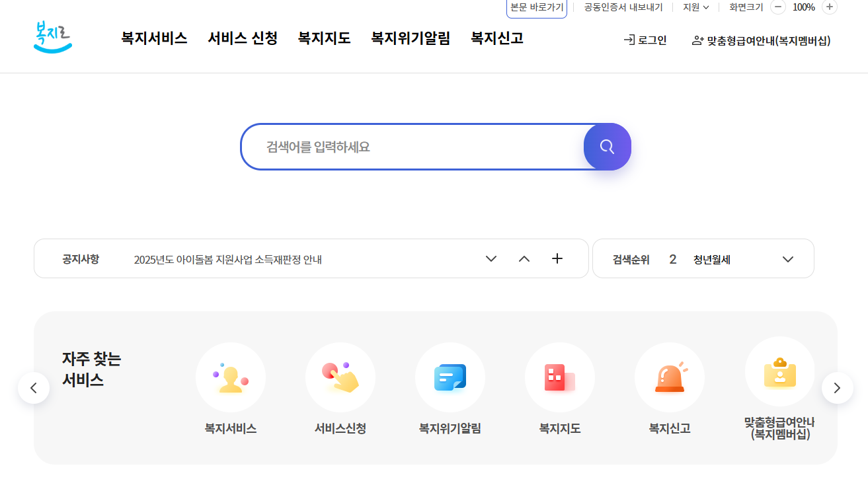This screenshot has height=495, width=868.
Task: Click the 로그인 button
Action: (x=645, y=40)
